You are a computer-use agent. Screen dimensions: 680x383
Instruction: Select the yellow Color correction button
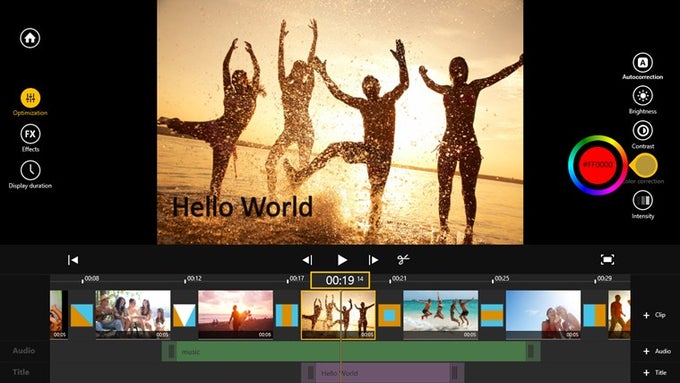click(644, 165)
